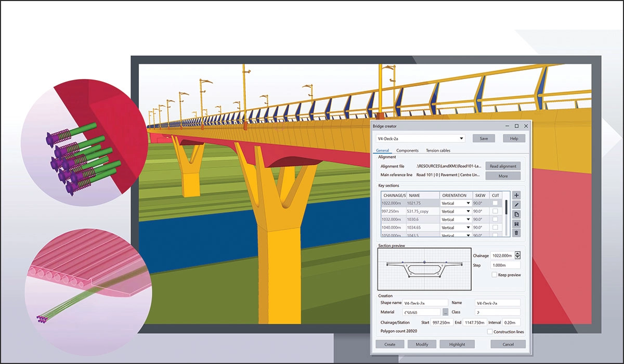Click Create to generate the bridge deck
This screenshot has width=624, height=364.
pyautogui.click(x=389, y=344)
